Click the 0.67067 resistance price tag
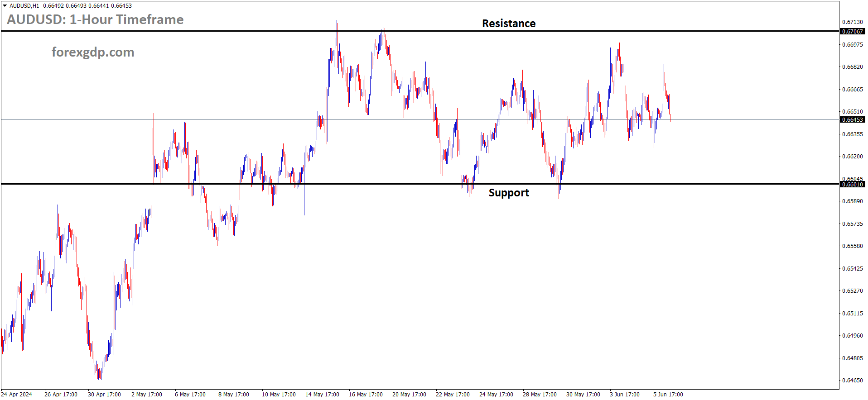868x400 pixels. [x=852, y=31]
